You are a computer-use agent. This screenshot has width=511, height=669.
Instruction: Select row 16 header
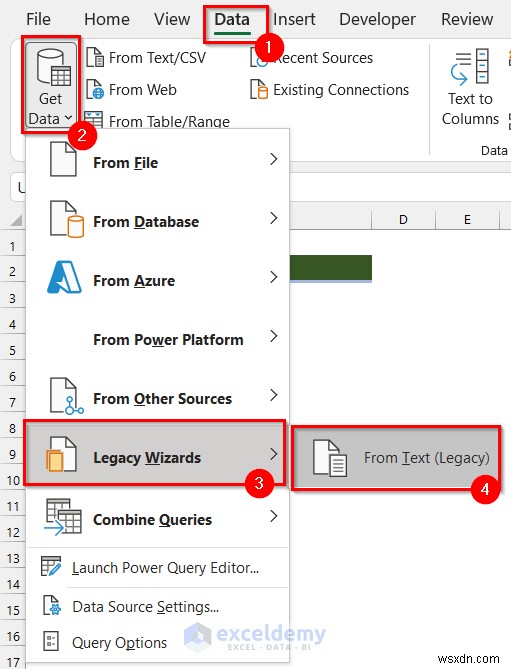click(x=12, y=637)
